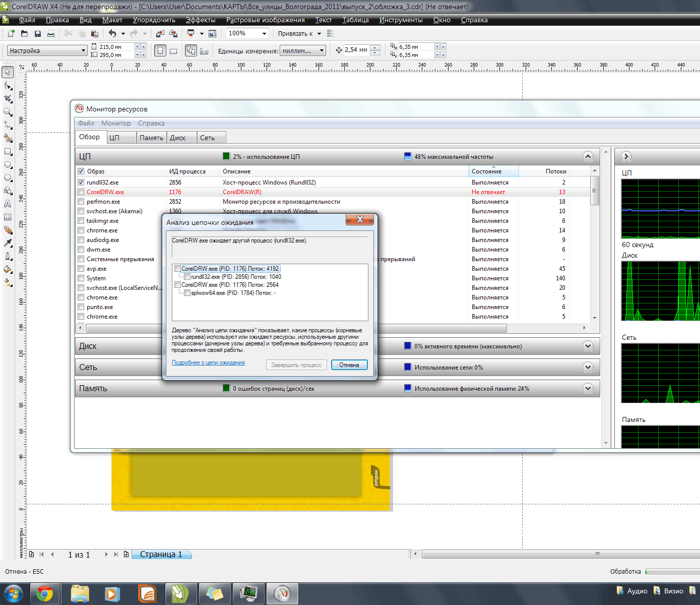Check the taskmgr.exe process checkbox

tap(81, 220)
